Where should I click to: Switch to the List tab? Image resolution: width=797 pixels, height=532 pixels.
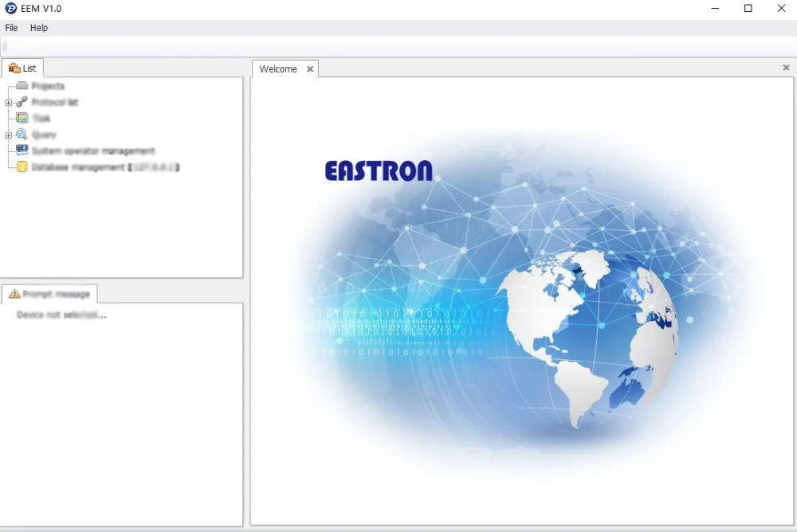click(23, 68)
